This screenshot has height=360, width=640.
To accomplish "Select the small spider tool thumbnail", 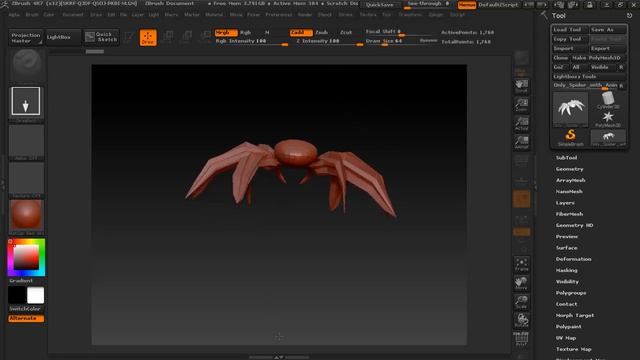I will point(608,138).
